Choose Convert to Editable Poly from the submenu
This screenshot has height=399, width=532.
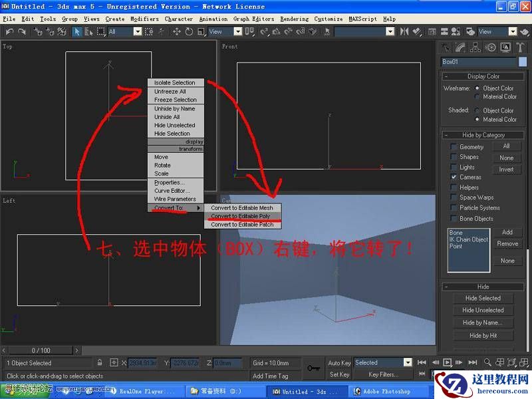243,215
